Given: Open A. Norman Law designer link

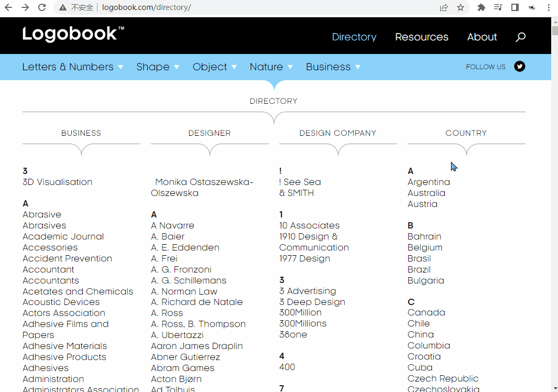Looking at the screenshot, I should click(184, 291).
